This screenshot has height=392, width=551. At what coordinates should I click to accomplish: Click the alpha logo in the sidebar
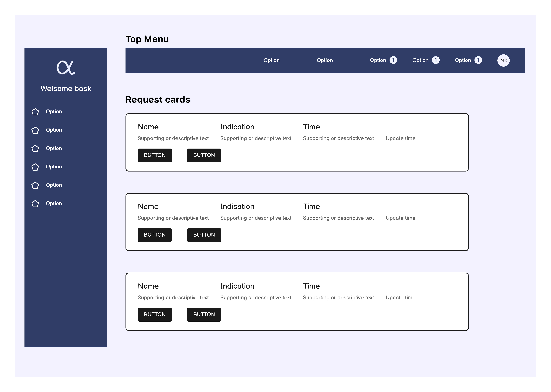pos(66,67)
